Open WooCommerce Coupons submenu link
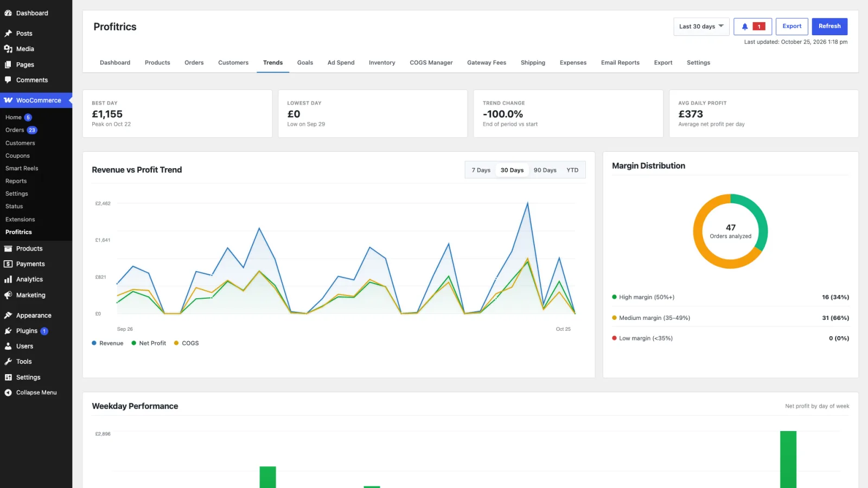This screenshot has width=868, height=488. 17,156
